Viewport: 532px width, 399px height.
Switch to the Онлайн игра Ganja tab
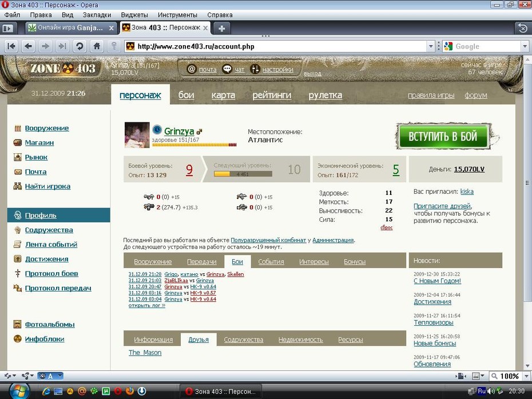pos(71,28)
